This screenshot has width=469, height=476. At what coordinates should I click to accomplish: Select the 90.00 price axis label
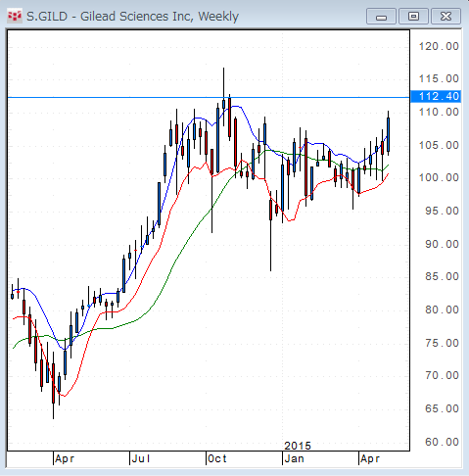[442, 244]
